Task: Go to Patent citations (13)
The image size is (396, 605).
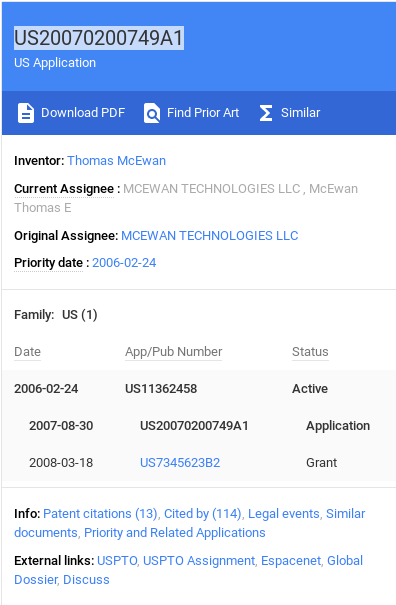Action: (x=100, y=514)
